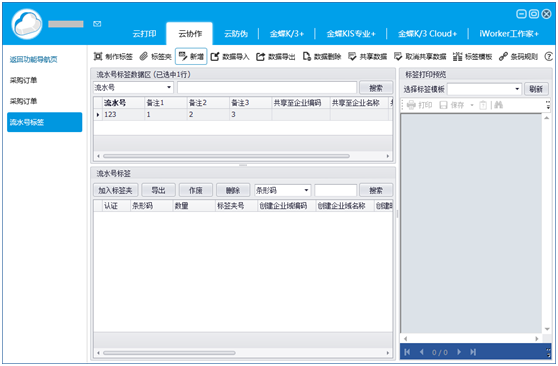This screenshot has height=366, width=558.
Task: Click the preview scroll down arrow
Action: coord(547,329)
